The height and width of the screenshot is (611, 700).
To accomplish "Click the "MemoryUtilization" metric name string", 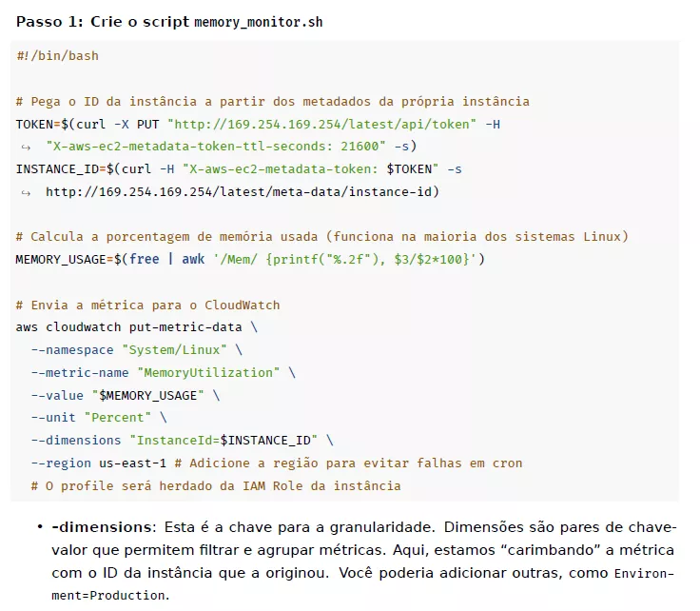I will [208, 372].
